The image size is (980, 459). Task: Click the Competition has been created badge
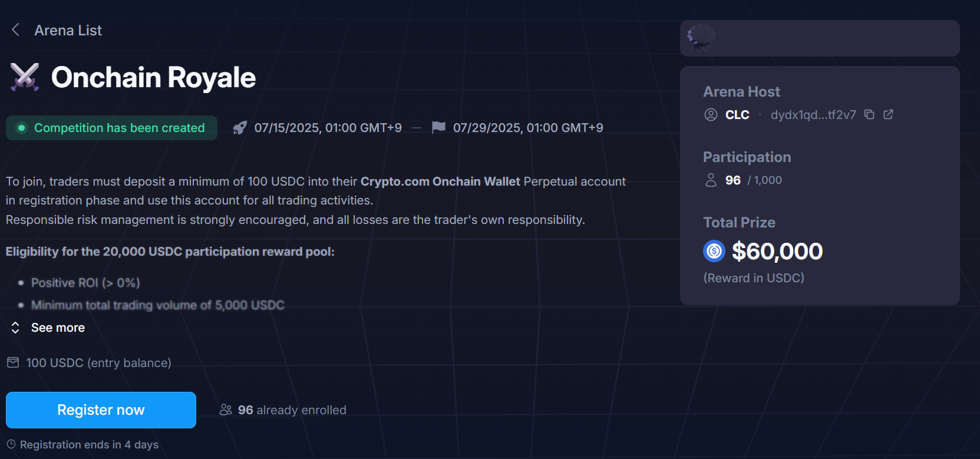111,128
